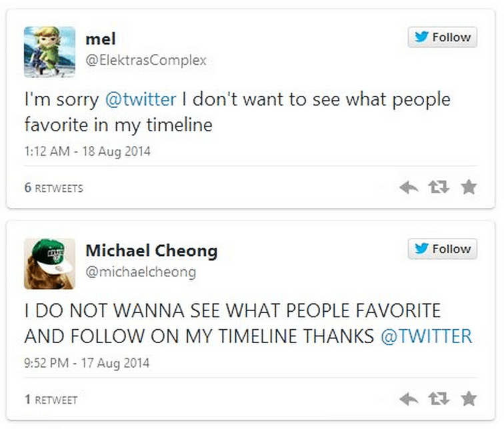Visit the @michaelcheong handle
Viewport: 504px width, 429px height.
tap(141, 272)
